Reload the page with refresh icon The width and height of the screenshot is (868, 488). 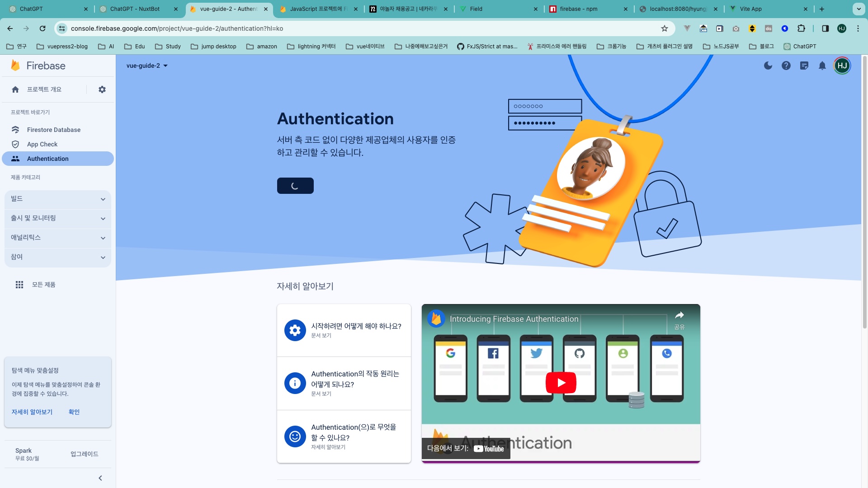pos(42,28)
